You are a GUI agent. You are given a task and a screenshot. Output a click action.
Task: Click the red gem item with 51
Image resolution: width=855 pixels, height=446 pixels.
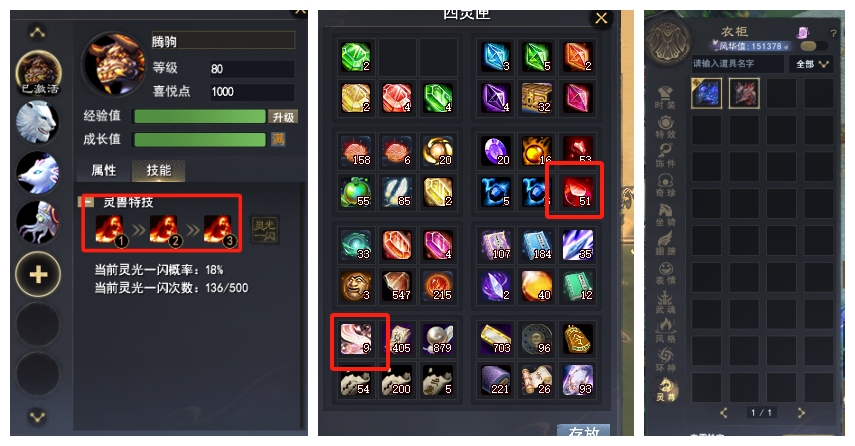pos(577,192)
